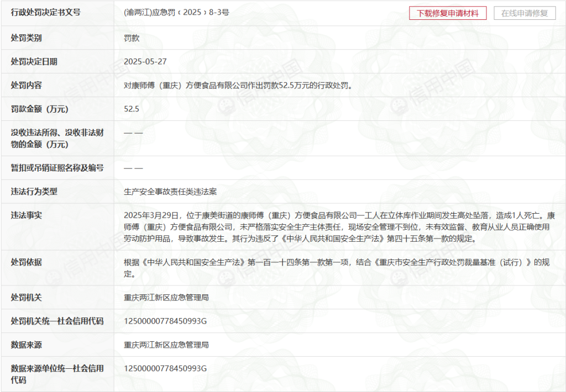Click the 处罚机关 label
Viewport: 566px width, 392px height.
(x=27, y=298)
